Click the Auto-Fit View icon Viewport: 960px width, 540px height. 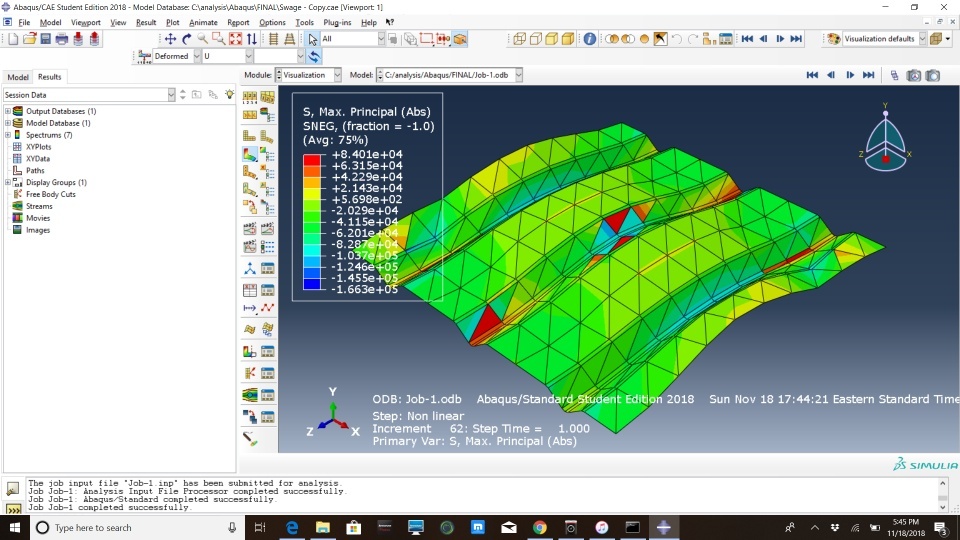coord(235,39)
